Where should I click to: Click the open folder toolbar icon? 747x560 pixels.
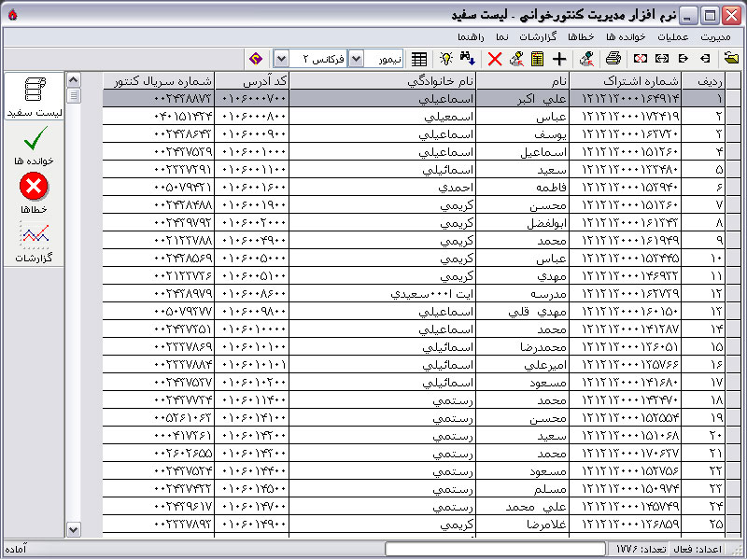[x=731, y=59]
